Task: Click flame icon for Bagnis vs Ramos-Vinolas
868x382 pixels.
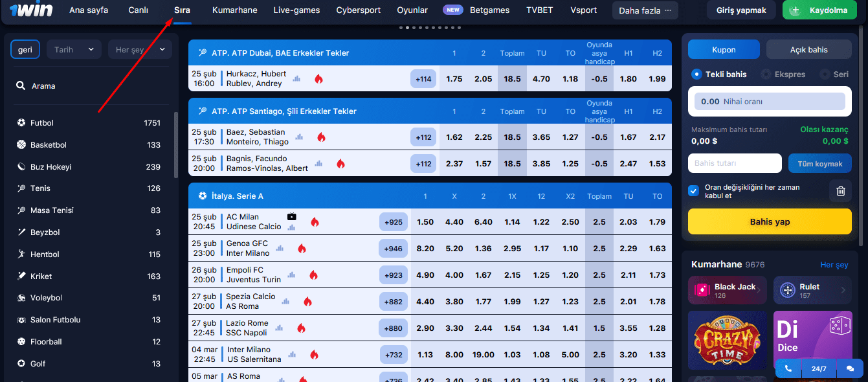Action: (x=340, y=164)
